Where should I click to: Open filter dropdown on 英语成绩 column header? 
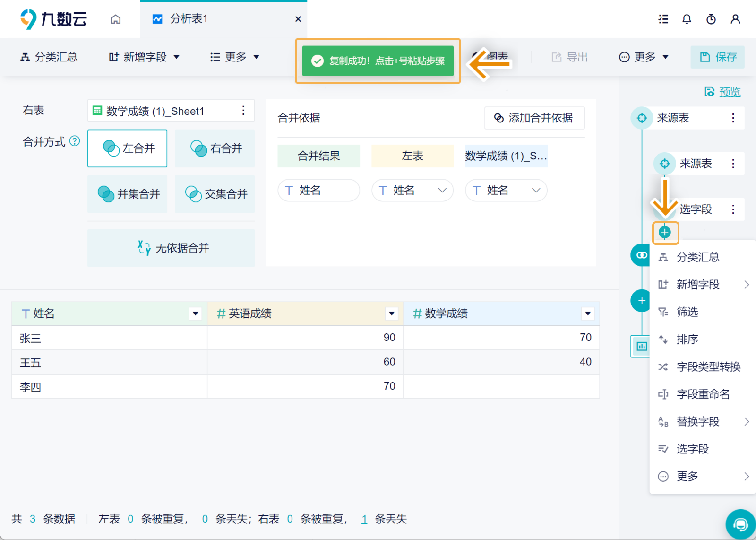(391, 314)
